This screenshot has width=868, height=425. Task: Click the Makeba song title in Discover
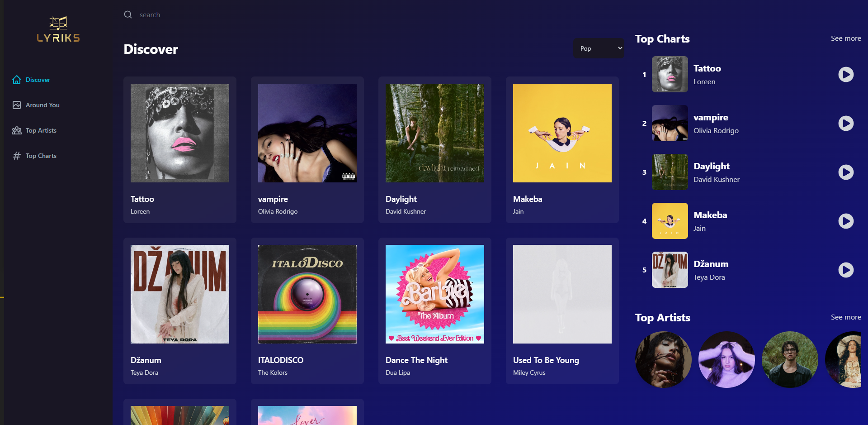[x=528, y=199]
